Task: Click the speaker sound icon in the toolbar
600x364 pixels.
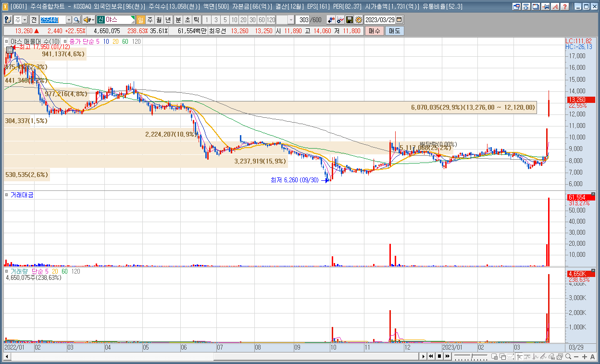Action: pyautogui.click(x=87, y=20)
